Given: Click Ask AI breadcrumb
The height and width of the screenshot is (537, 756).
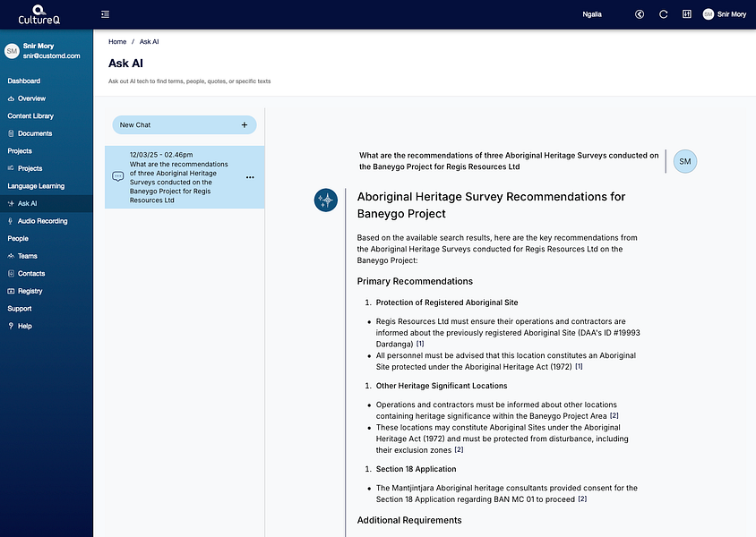Looking at the screenshot, I should pos(149,42).
